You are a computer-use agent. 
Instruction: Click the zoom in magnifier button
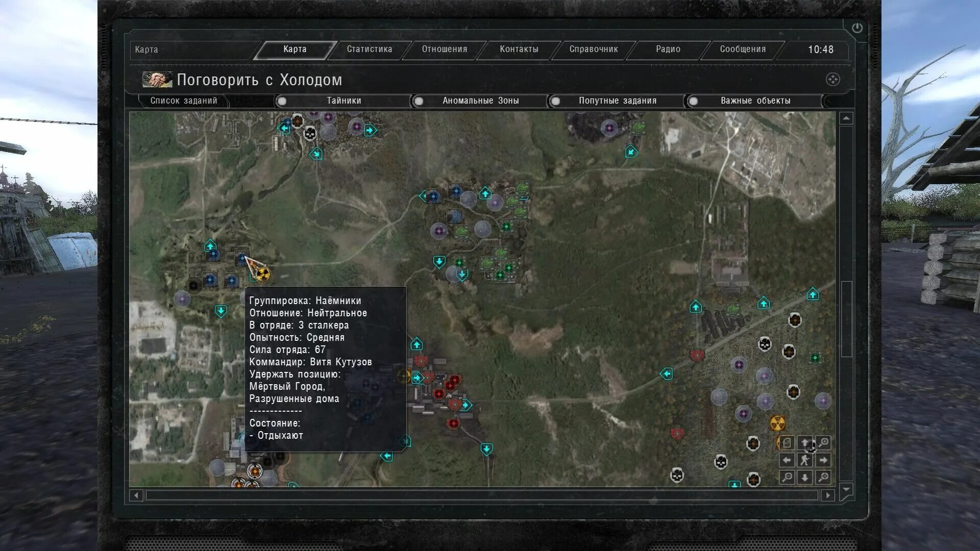pyautogui.click(x=823, y=443)
